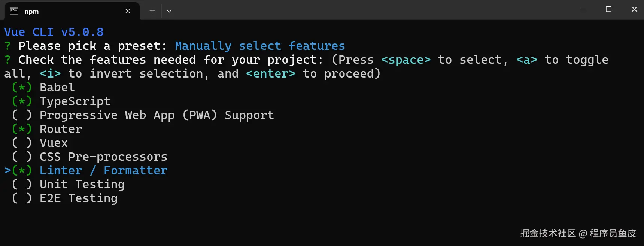Expand the new tab profile dropdown
644x246 pixels.
tap(169, 11)
